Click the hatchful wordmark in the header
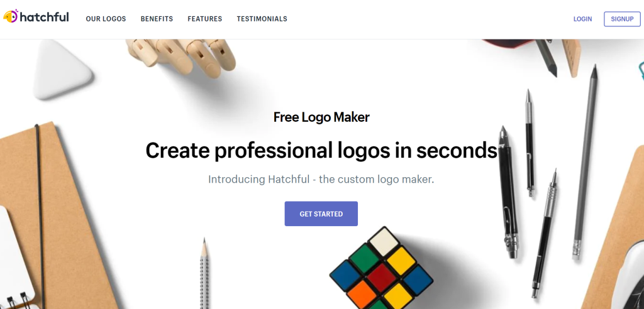Screen dimensions: 644x309 click(45, 17)
